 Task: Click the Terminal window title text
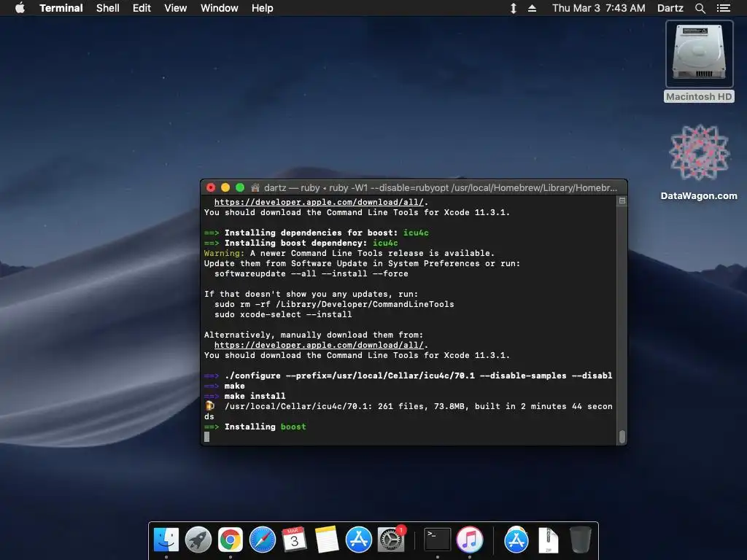(x=440, y=187)
